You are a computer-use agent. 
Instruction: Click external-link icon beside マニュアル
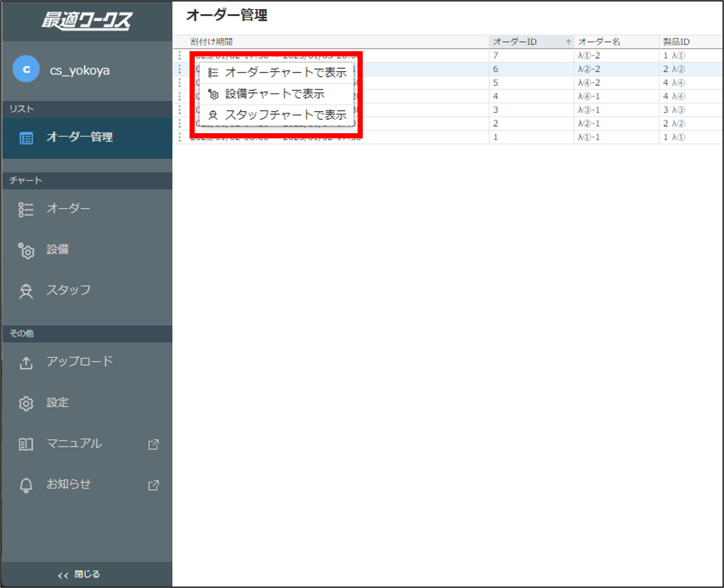154,444
